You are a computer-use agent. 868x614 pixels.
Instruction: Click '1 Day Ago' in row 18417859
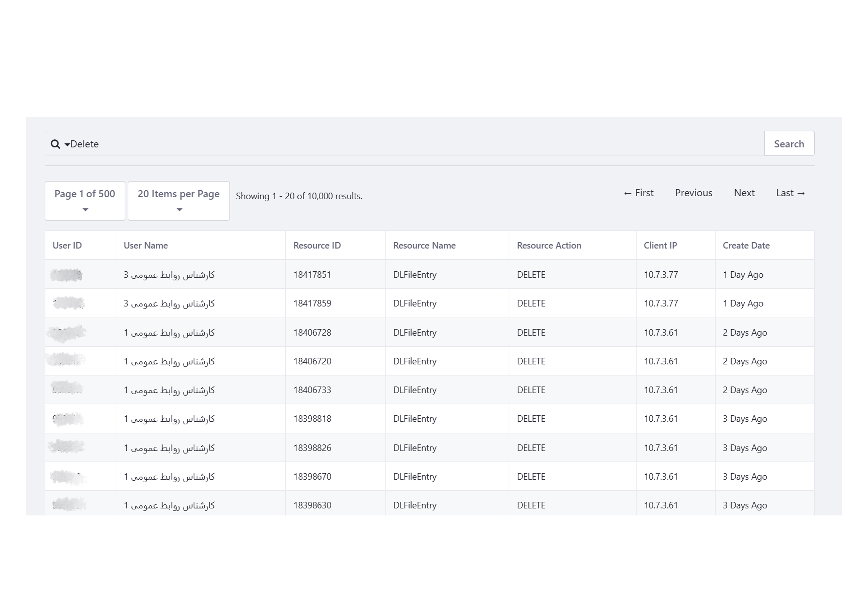coord(743,304)
